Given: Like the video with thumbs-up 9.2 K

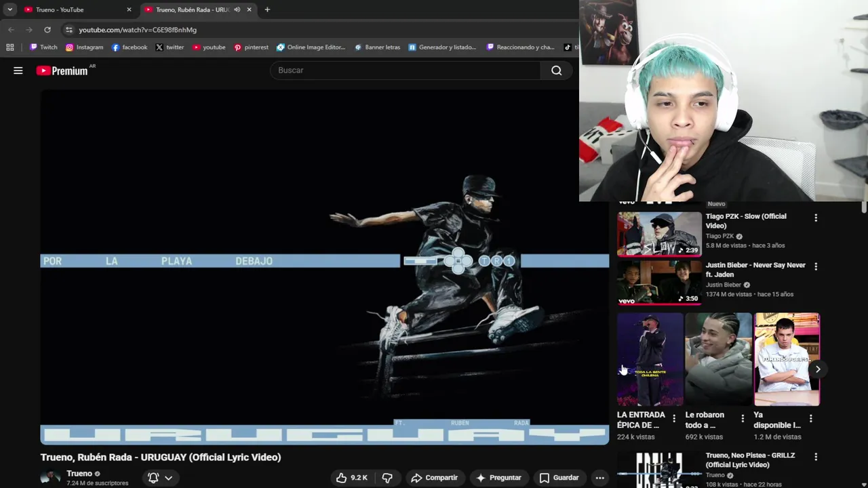Looking at the screenshot, I should coord(352,478).
